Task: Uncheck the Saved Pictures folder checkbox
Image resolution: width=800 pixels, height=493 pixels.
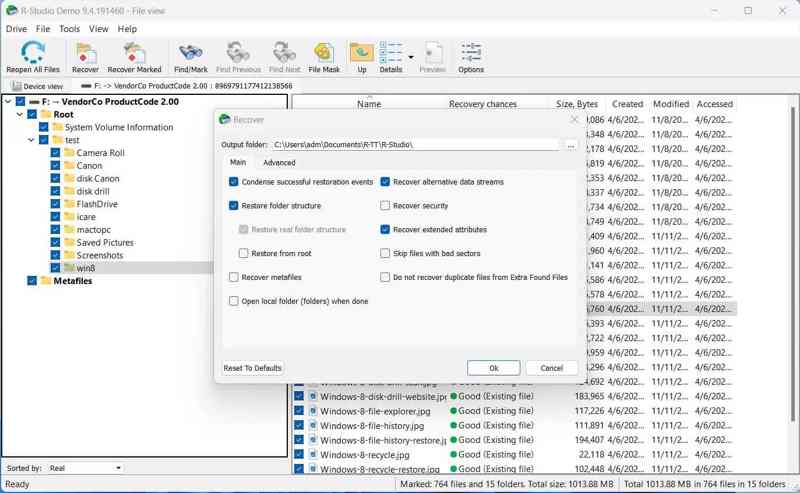Action: 55,242
